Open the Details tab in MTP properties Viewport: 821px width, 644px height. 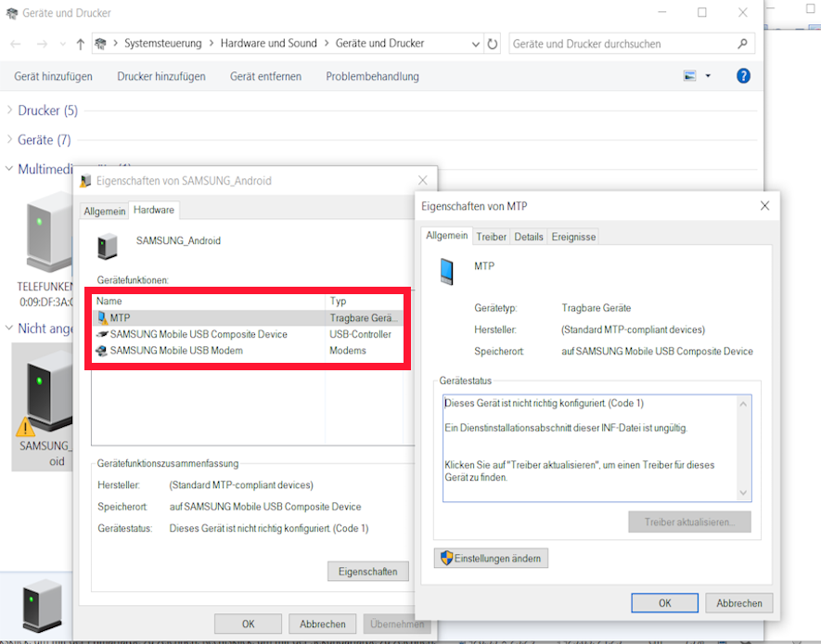click(x=529, y=237)
